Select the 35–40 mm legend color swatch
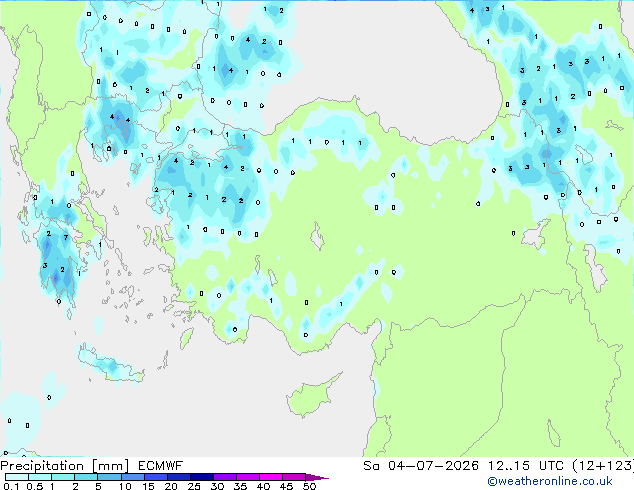634x490 pixels. (x=247, y=477)
